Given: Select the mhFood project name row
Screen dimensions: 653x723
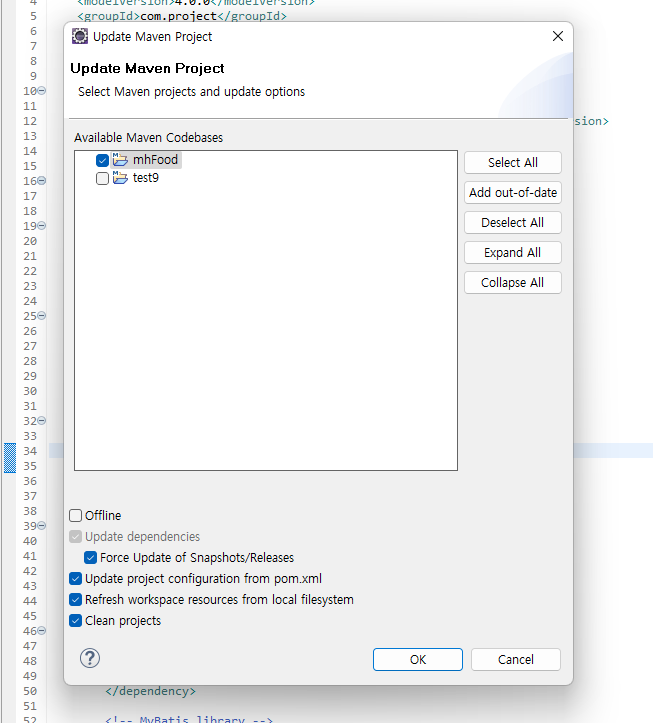Looking at the screenshot, I should (x=155, y=160).
